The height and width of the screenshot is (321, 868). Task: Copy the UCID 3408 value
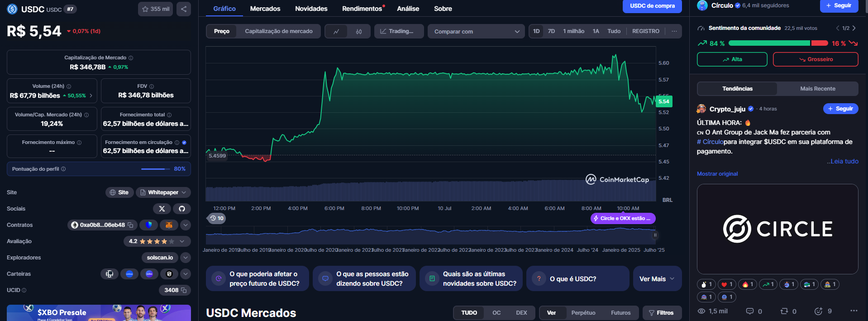point(184,290)
